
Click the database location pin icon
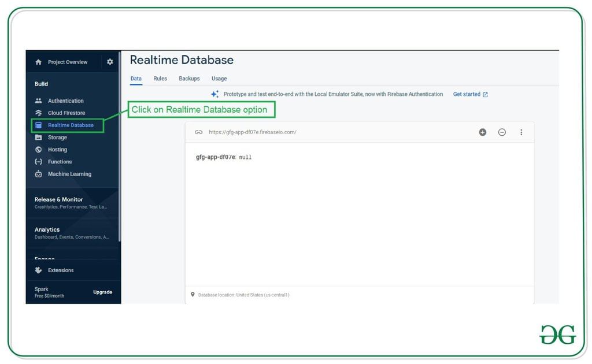(193, 295)
